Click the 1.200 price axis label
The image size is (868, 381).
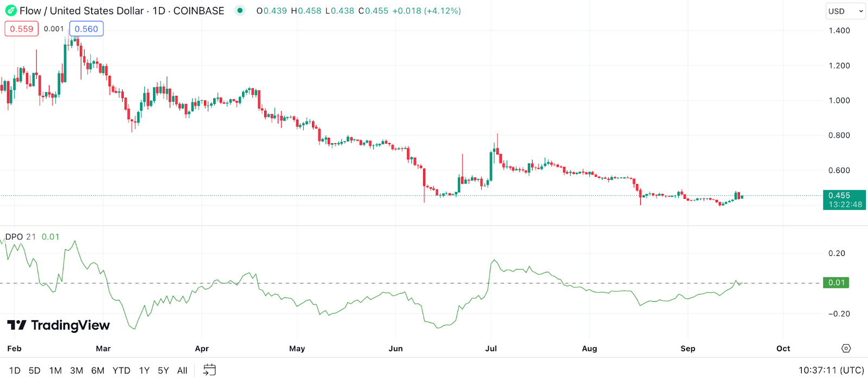(839, 66)
